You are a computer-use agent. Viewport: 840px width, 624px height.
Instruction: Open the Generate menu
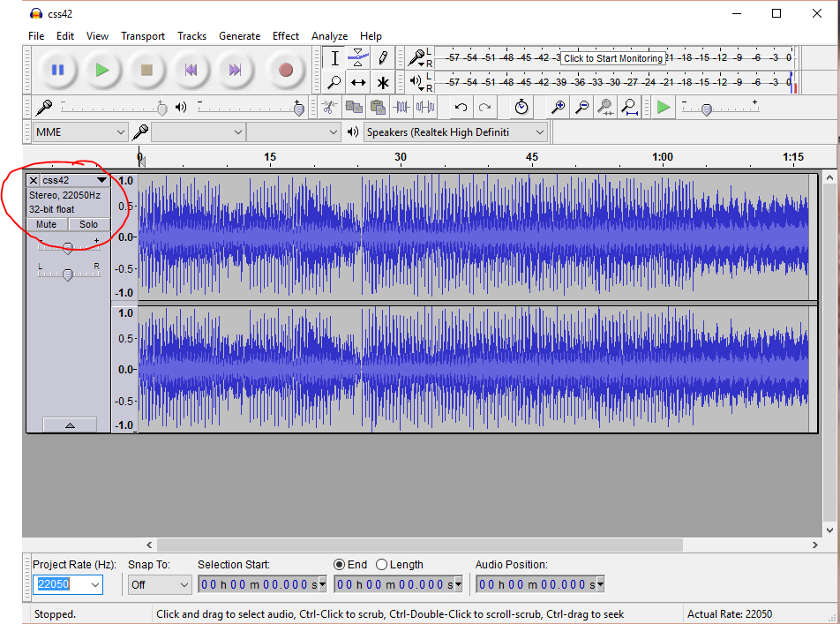click(x=239, y=36)
